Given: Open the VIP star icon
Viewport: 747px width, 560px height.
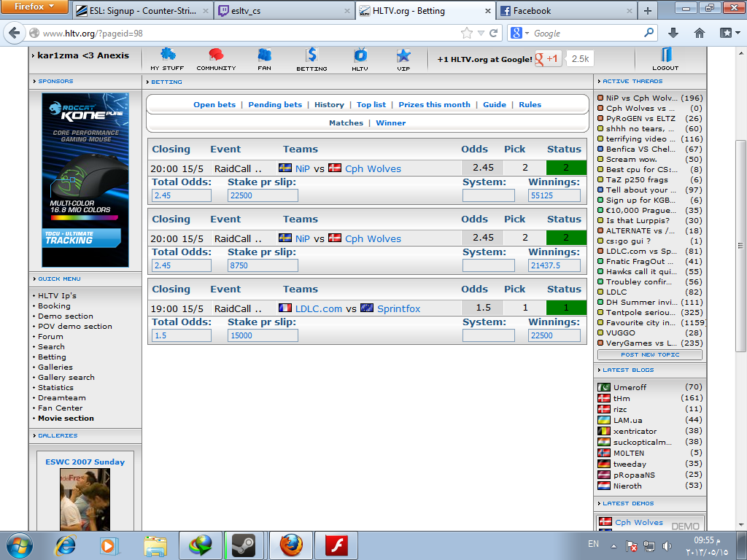Looking at the screenshot, I should pyautogui.click(x=403, y=56).
